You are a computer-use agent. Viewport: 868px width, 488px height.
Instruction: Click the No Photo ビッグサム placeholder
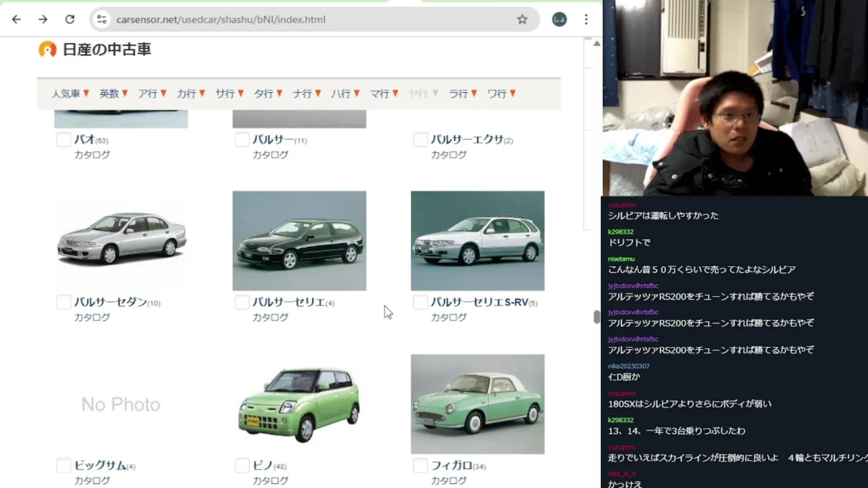(121, 404)
